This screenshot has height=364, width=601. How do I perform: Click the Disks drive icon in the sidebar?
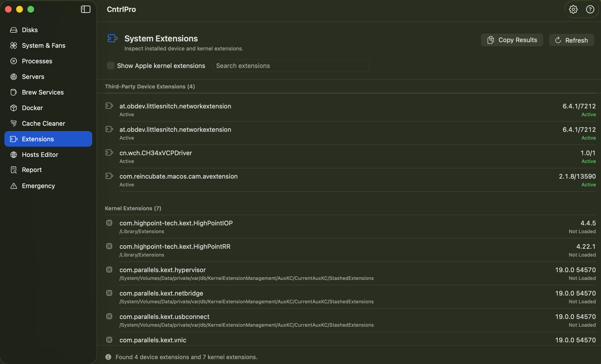pyautogui.click(x=14, y=30)
